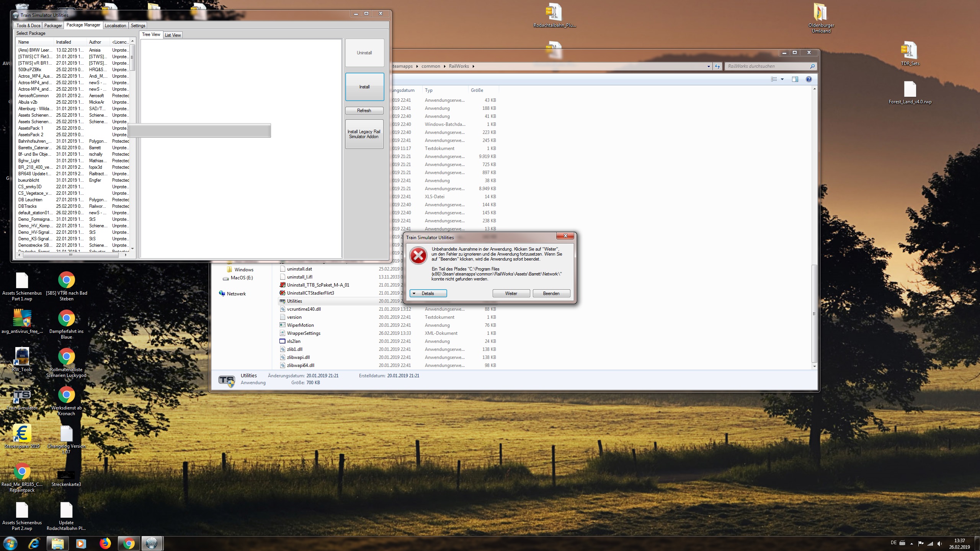980x551 pixels.
Task: Open the Train Simulator desktop shortcut
Action: [x=22, y=396]
